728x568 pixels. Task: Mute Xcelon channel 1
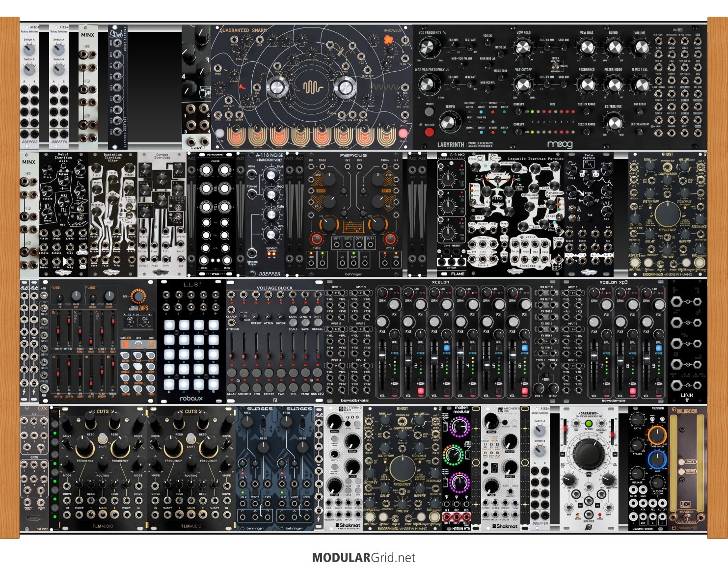[395, 391]
